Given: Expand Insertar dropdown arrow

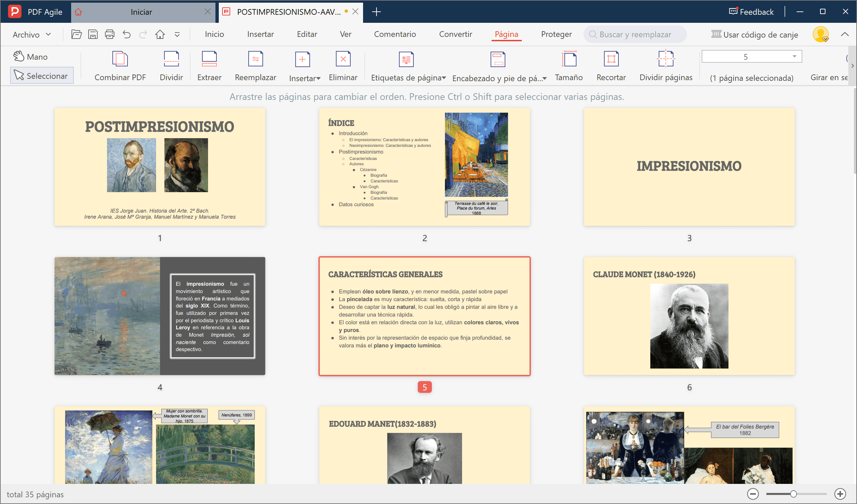Looking at the screenshot, I should pos(319,78).
